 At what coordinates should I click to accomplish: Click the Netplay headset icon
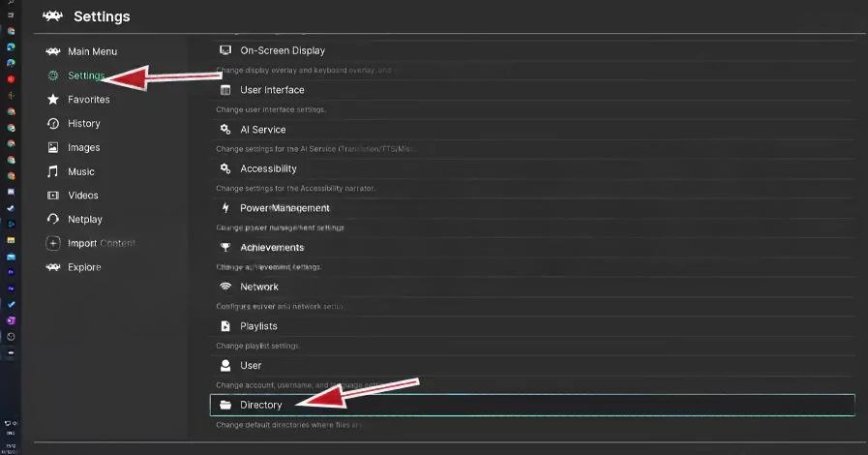(53, 220)
